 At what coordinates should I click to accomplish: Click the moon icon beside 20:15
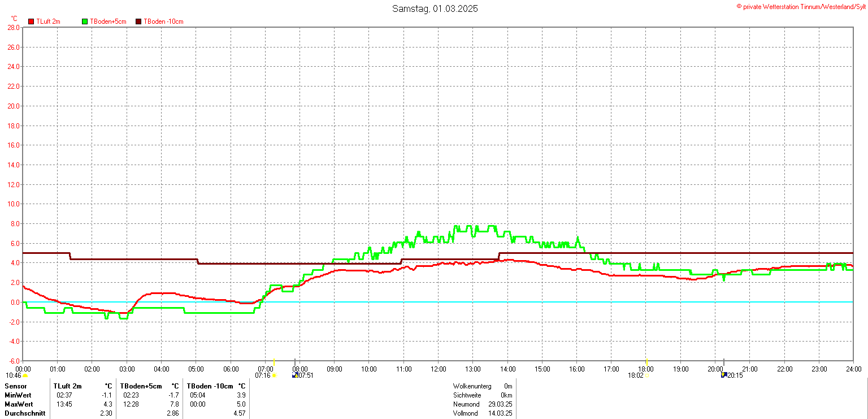(724, 375)
